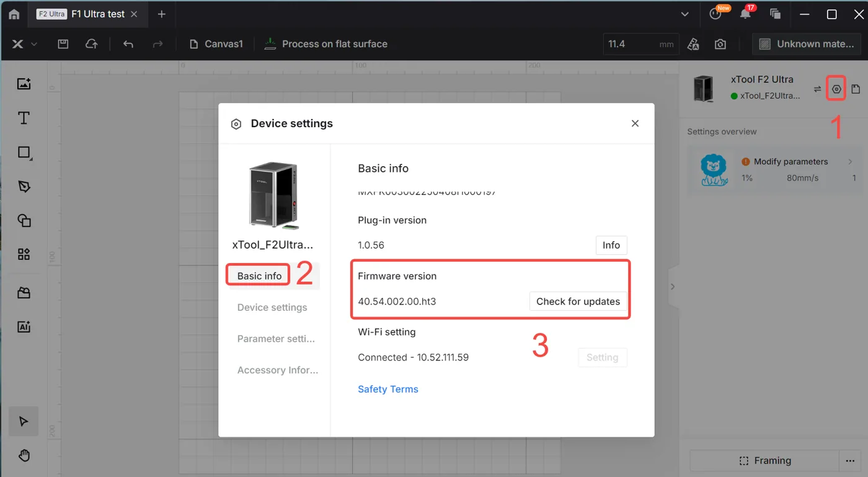This screenshot has width=868, height=477.
Task: Select the Pen vector tool
Action: coord(24,186)
